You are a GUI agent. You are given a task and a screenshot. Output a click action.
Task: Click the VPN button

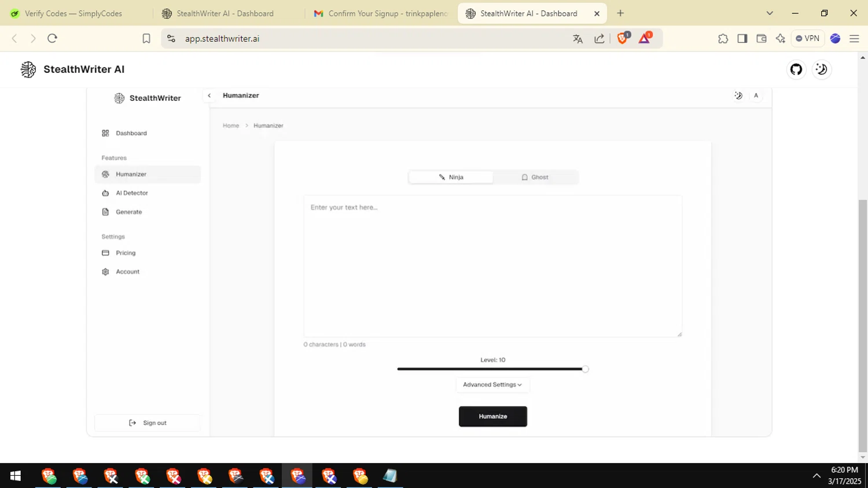[808, 39]
